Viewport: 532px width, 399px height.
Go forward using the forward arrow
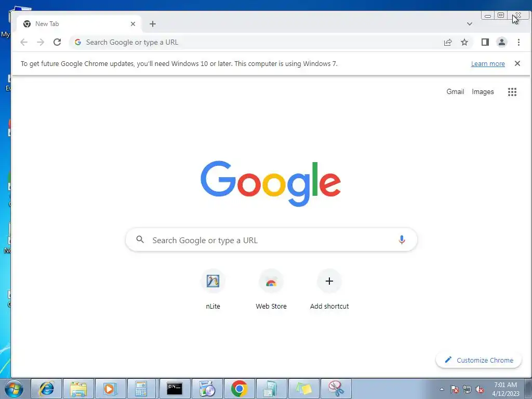point(41,42)
